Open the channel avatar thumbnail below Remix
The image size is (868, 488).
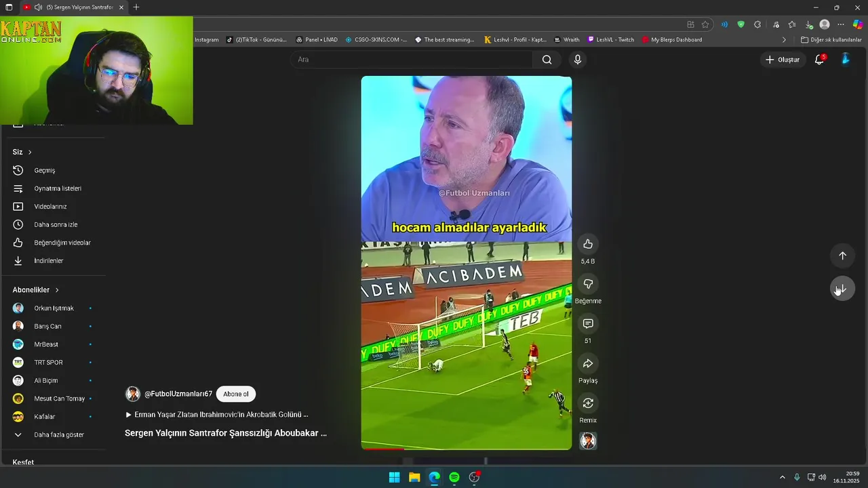coord(588,441)
